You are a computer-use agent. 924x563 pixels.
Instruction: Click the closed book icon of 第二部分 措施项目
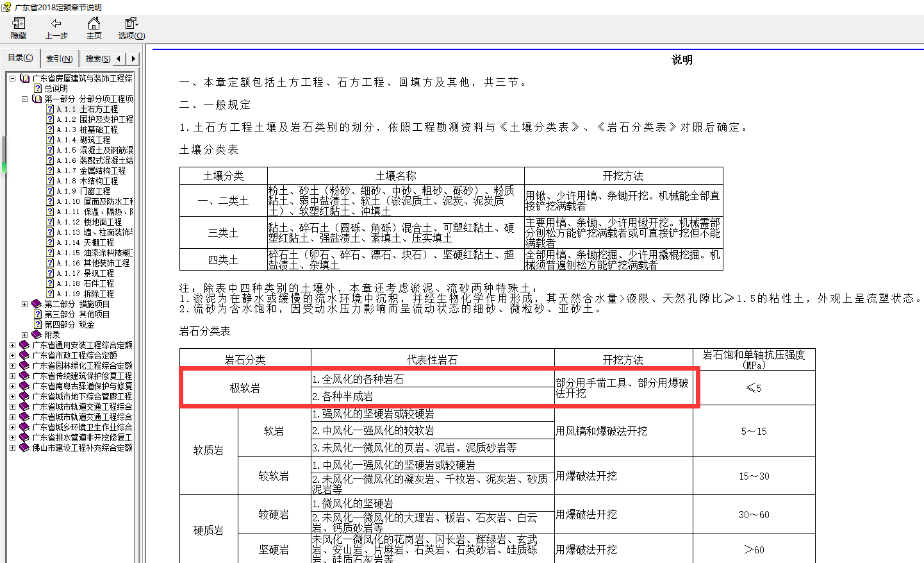37,304
